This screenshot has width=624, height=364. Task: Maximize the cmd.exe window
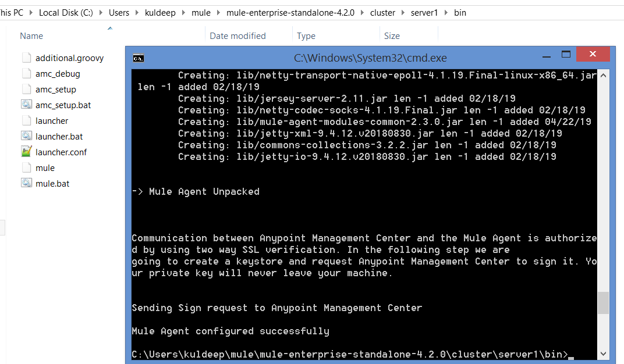[x=565, y=55]
